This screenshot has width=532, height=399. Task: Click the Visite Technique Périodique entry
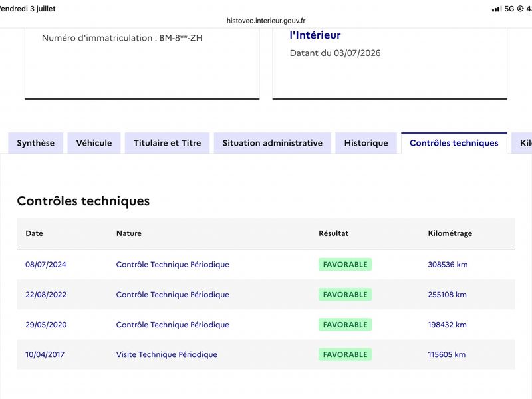[x=167, y=354]
